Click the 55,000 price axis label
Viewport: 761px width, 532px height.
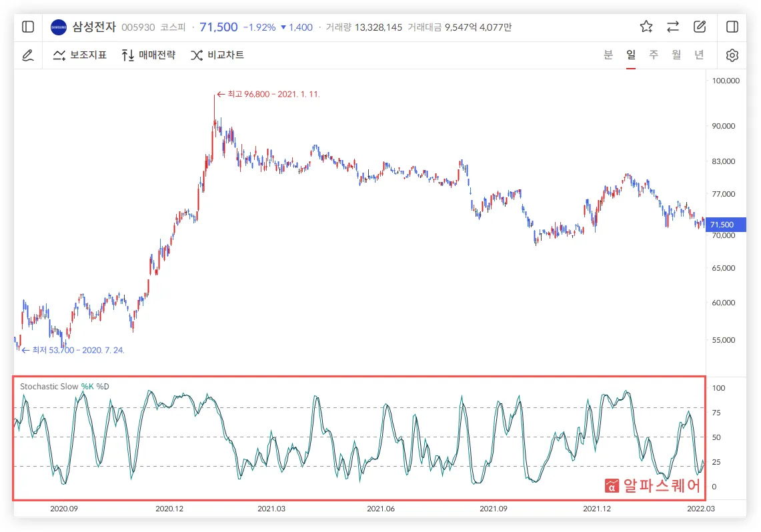click(723, 340)
